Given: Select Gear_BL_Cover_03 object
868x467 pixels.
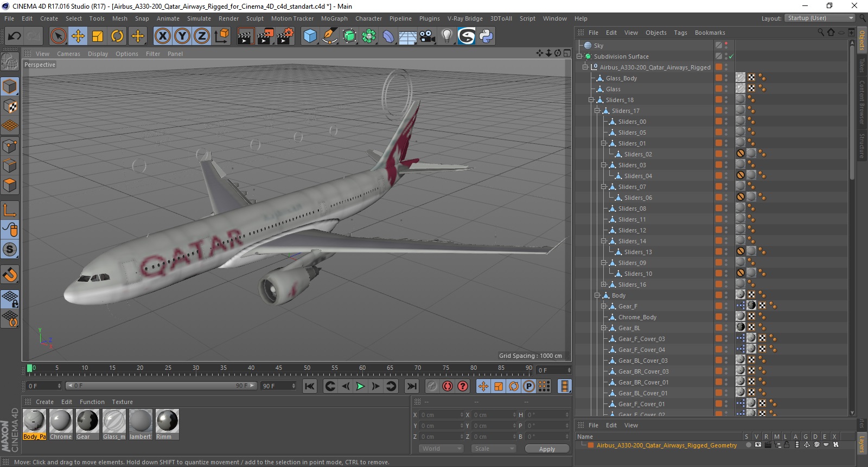Looking at the screenshot, I should pyautogui.click(x=643, y=361).
